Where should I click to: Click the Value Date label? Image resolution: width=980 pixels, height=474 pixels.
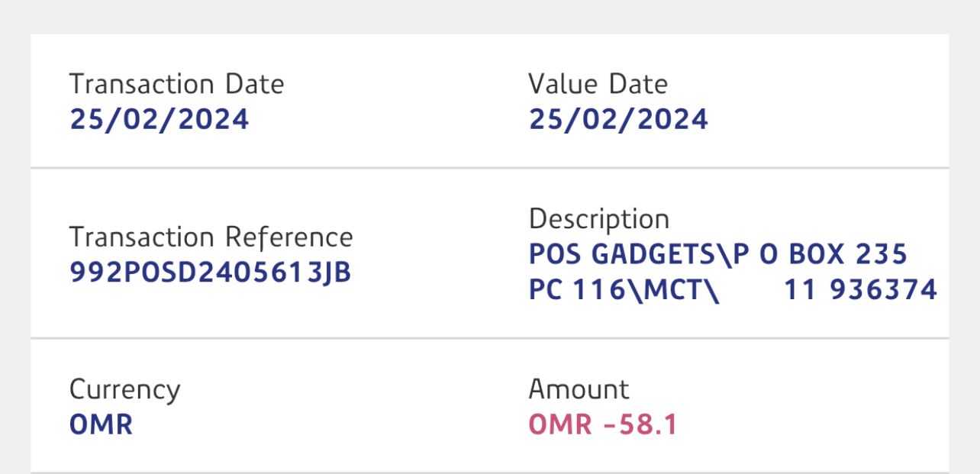tap(598, 84)
